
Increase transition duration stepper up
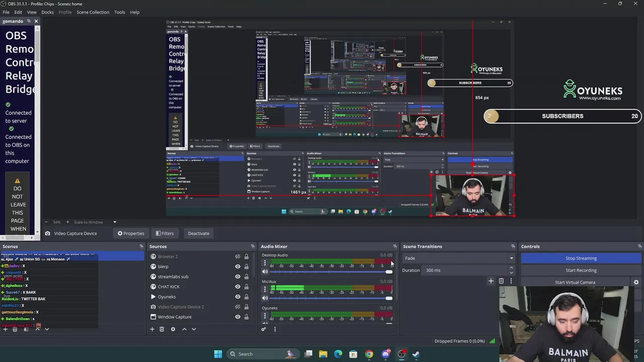click(511, 268)
